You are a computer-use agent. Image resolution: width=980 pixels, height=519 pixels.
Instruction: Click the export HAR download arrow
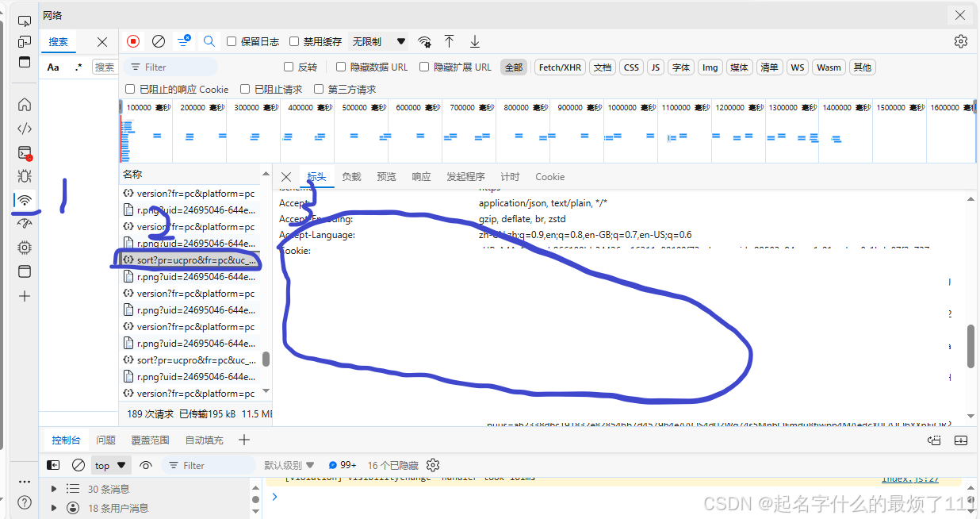pos(475,41)
